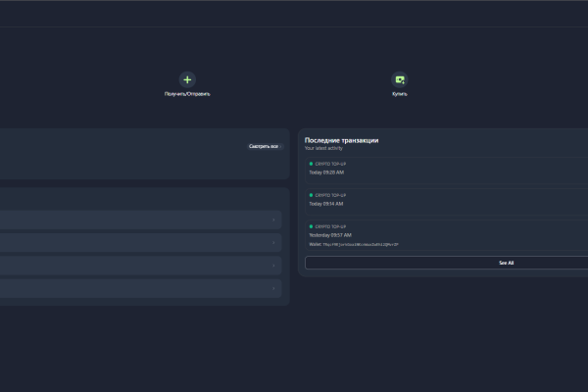This screenshot has width=588, height=392.
Task: Expand the first list row chevron
Action: (x=273, y=220)
